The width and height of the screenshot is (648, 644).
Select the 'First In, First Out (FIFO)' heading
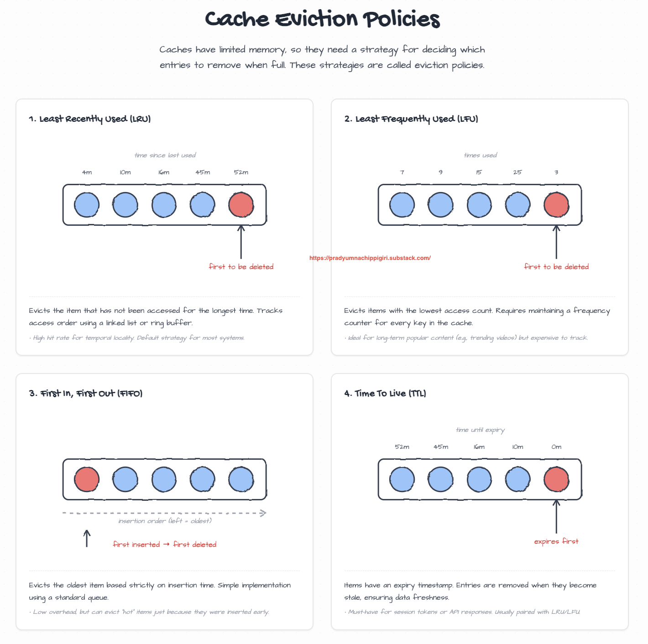click(x=86, y=394)
